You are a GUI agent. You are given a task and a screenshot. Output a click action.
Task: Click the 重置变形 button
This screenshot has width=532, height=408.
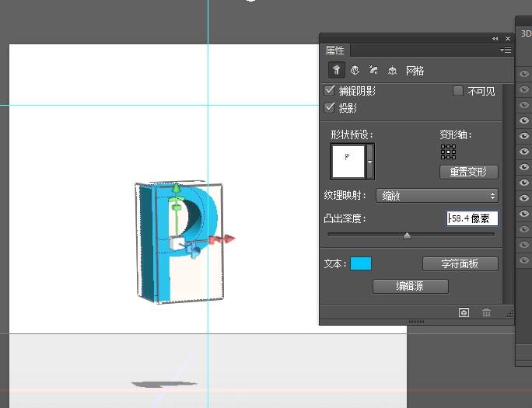(469, 172)
